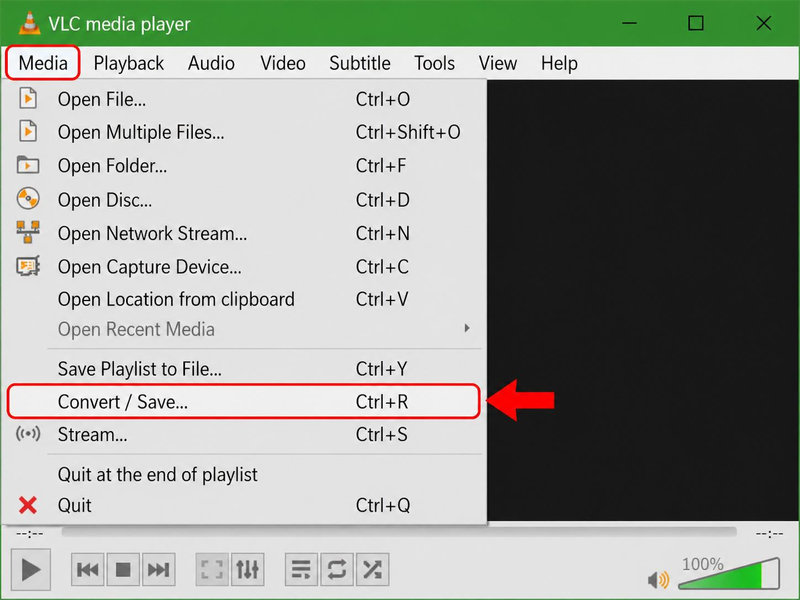The height and width of the screenshot is (600, 800).
Task: Click the Ctrl+R shortcut text
Action: tap(382, 402)
